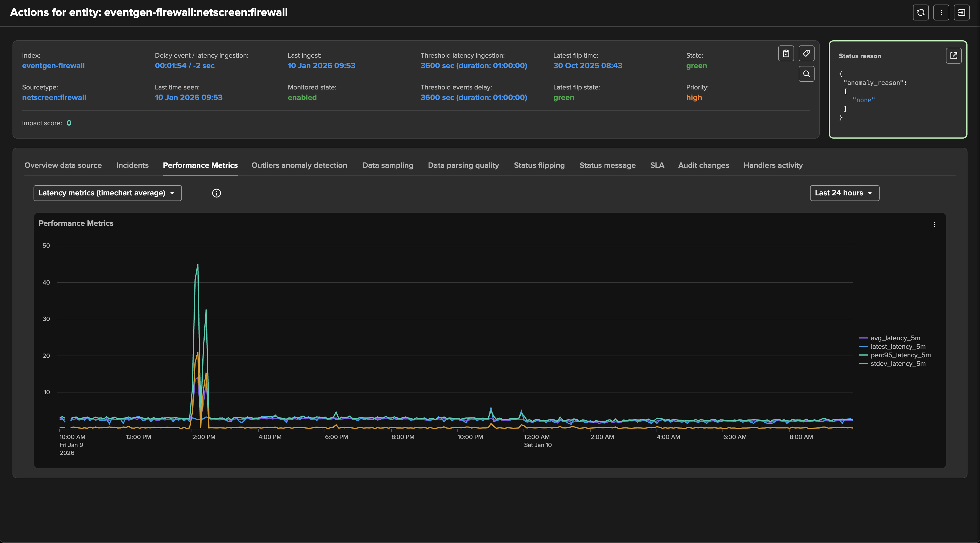Click the eventgen-firewall index link
Image resolution: width=980 pixels, height=543 pixels.
(x=53, y=66)
